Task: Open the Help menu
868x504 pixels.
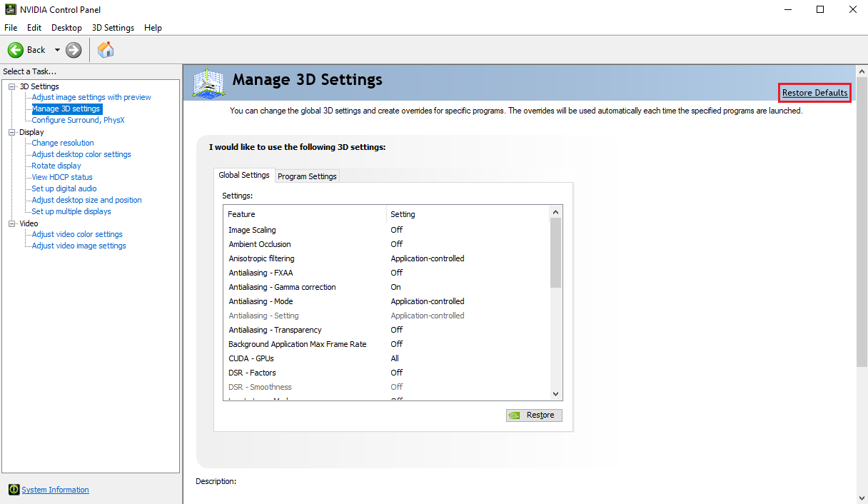Action: click(x=153, y=28)
